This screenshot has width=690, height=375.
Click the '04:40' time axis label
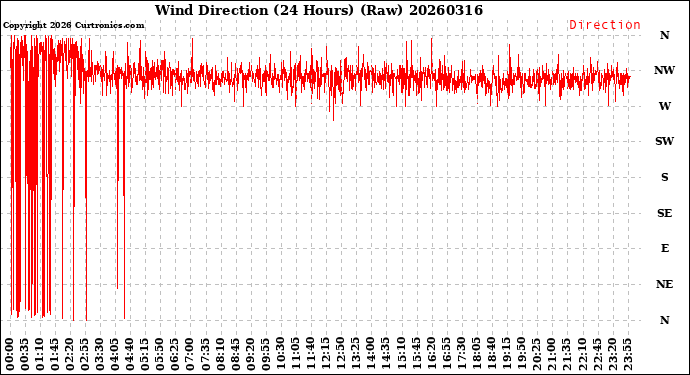tap(130, 354)
